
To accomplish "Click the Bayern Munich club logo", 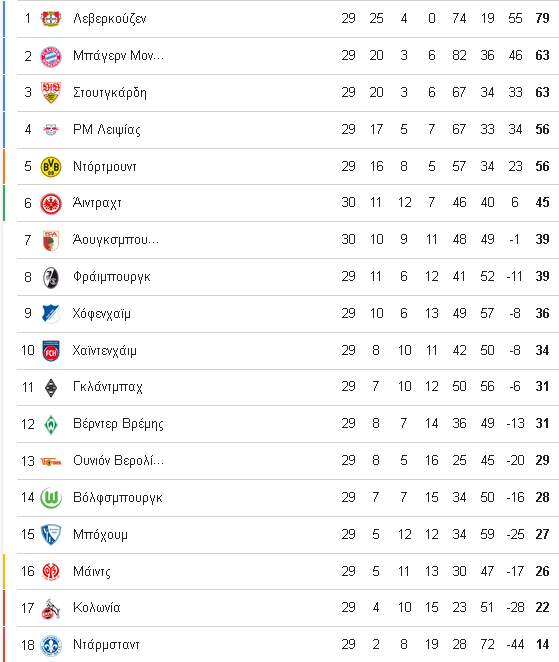I will pyautogui.click(x=51, y=56).
